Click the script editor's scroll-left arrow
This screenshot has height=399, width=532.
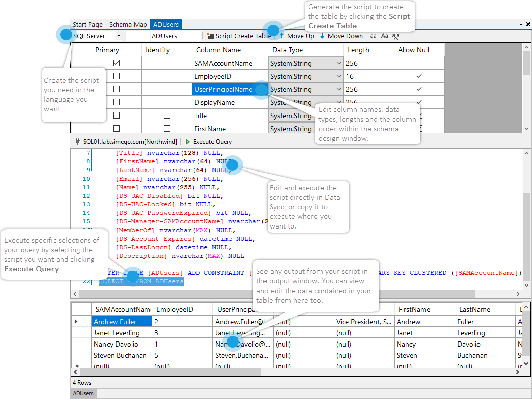[x=75, y=294]
